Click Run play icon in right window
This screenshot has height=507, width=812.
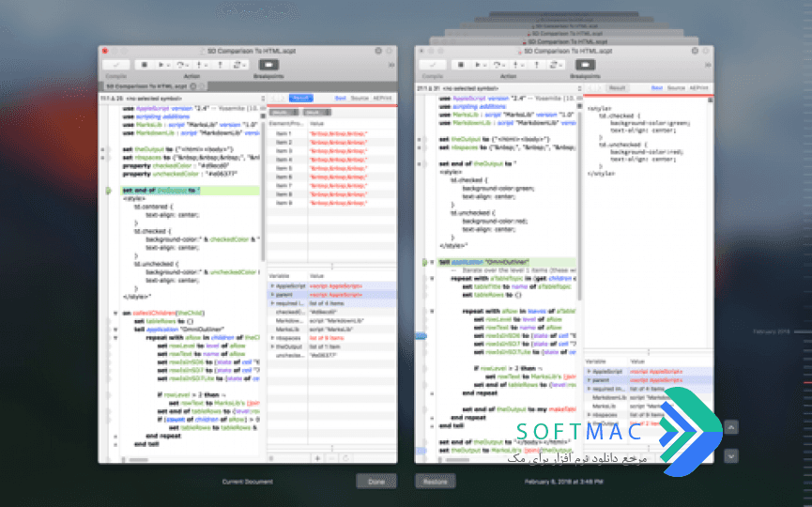coord(479,65)
